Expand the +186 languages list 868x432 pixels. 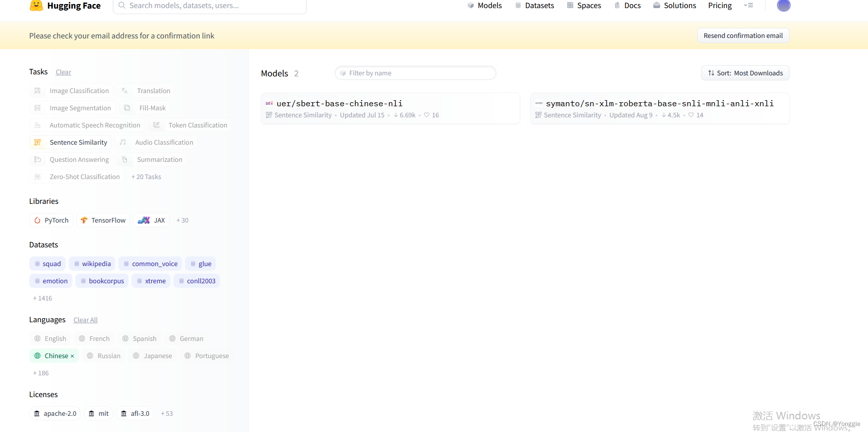[x=41, y=373]
